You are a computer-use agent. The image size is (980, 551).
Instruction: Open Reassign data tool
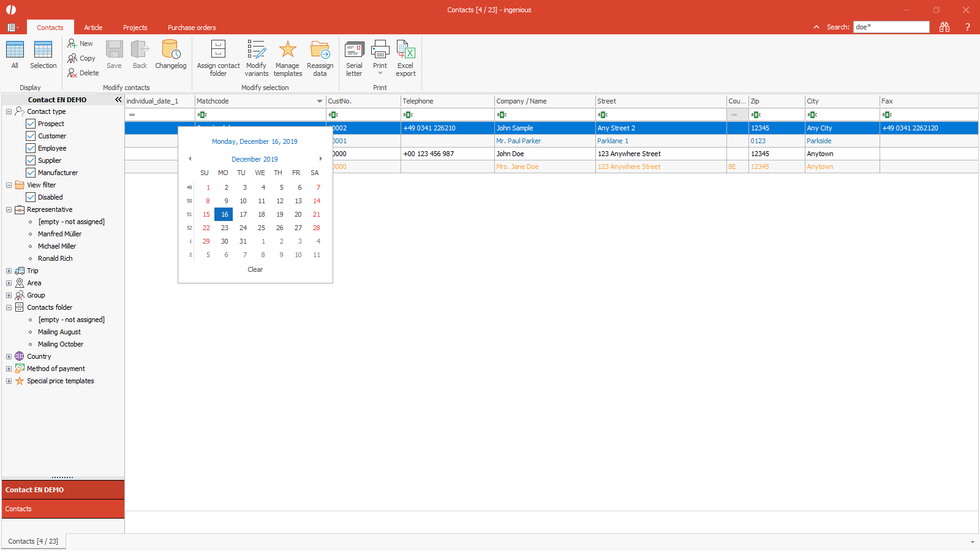[320, 50]
